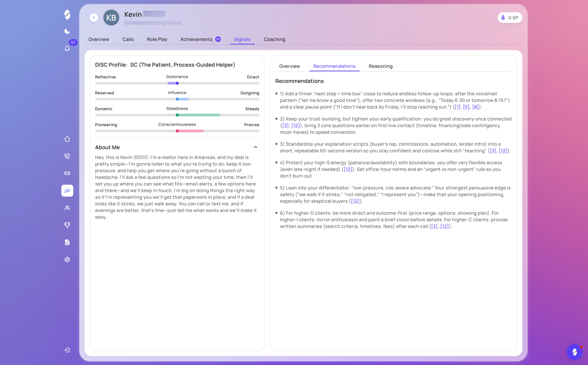Viewport: 588px width, 365px height.
Task: Open citation link [12] in recommendation two
Action: coord(295,125)
